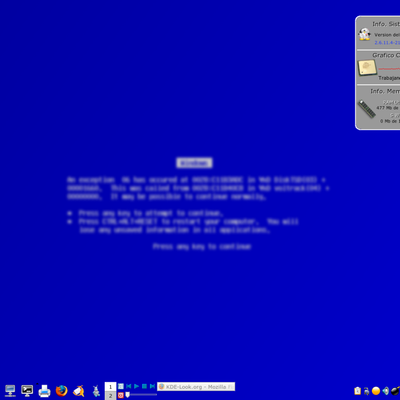Click the small window-list icon beside pager

pos(121,386)
